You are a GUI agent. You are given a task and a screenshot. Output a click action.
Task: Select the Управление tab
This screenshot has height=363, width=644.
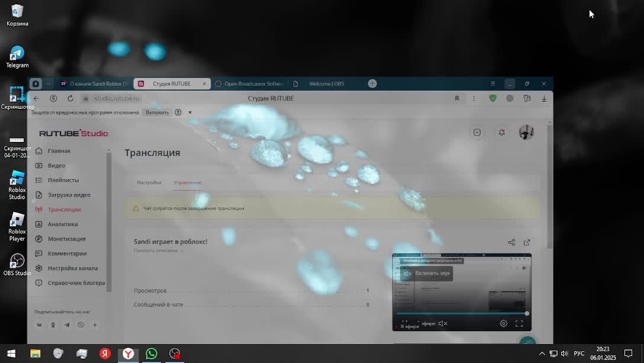click(187, 183)
